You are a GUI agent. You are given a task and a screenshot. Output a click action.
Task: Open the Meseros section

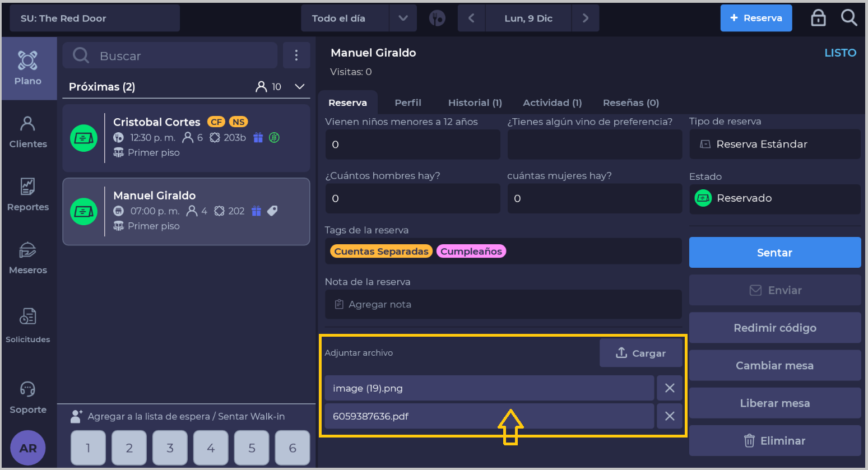[28, 258]
